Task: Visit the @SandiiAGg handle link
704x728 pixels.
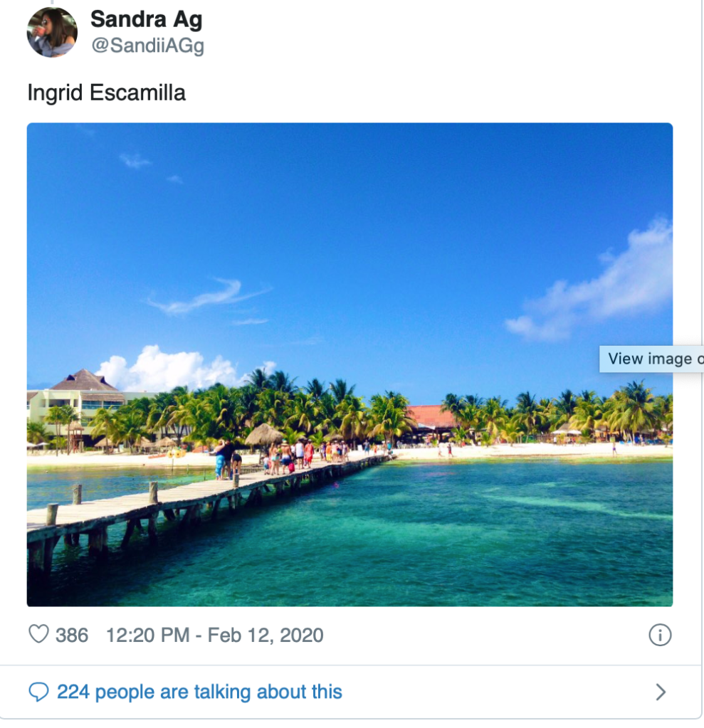Action: [x=147, y=46]
